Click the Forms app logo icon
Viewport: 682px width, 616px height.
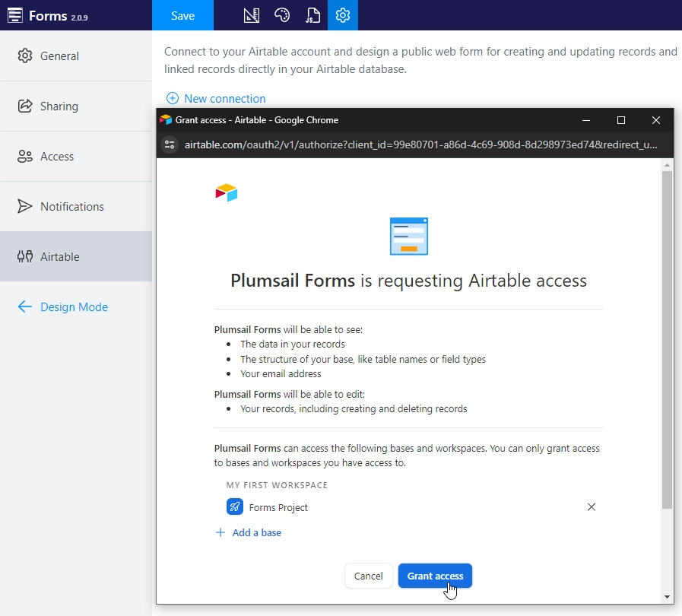(x=14, y=15)
